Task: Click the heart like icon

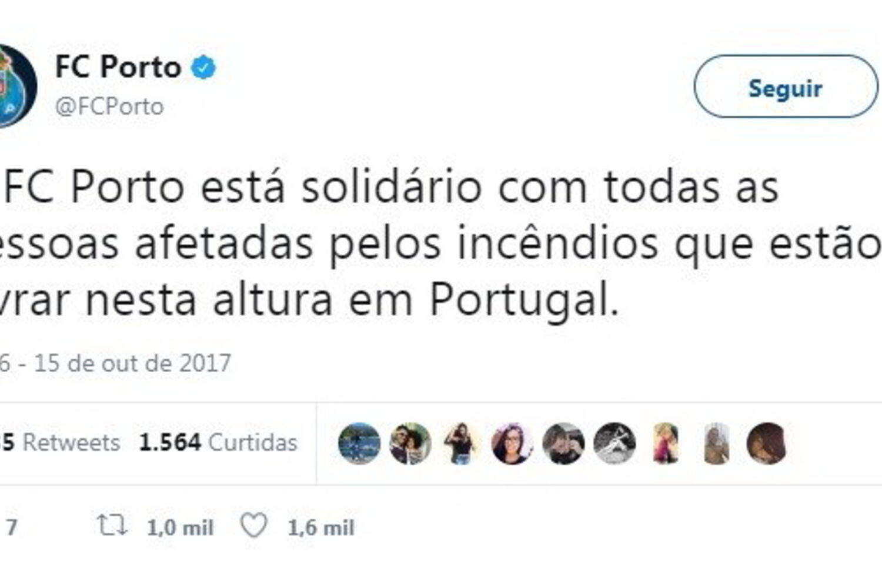Action: tap(253, 525)
